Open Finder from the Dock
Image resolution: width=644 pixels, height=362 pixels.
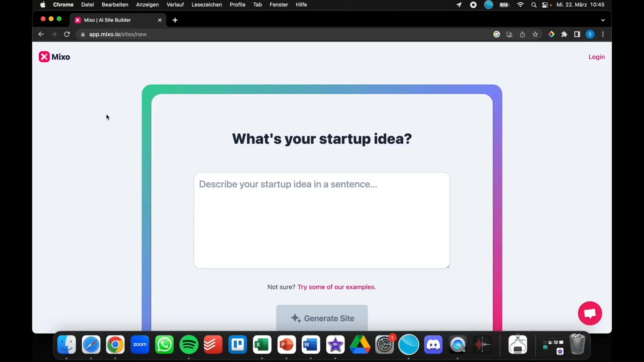(x=66, y=345)
